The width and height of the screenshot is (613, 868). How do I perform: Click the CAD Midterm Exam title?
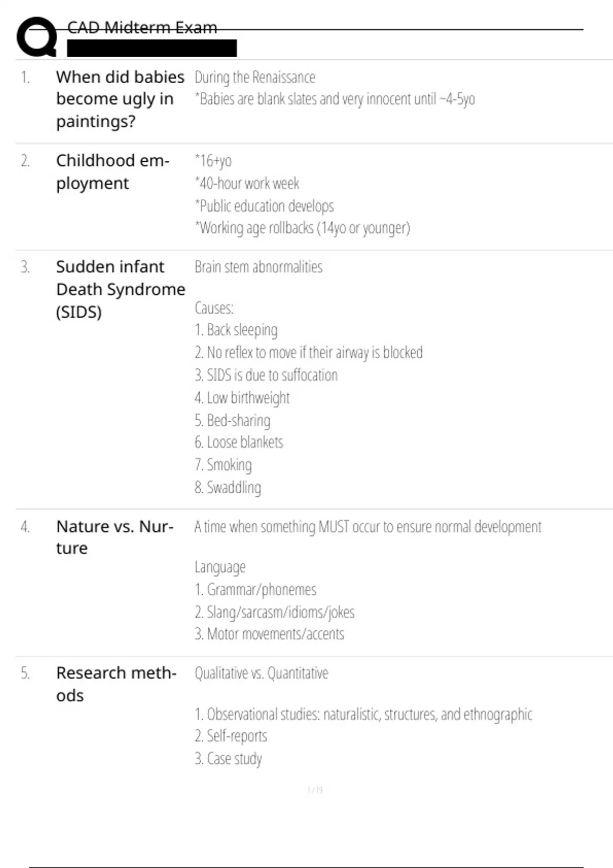(x=142, y=28)
